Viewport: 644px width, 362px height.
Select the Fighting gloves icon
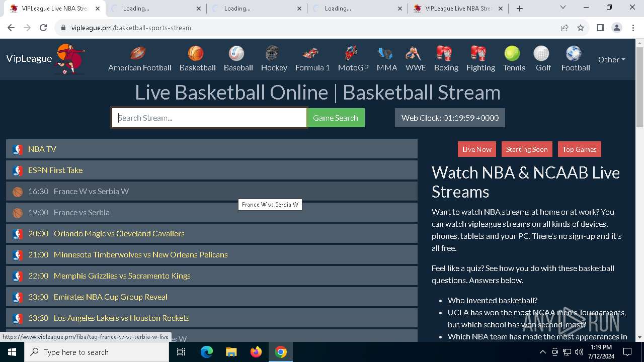pos(478,53)
